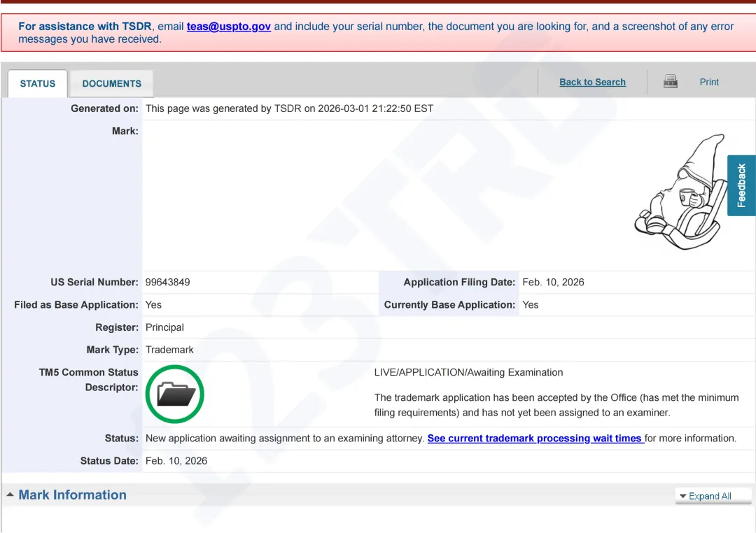Click the Print link
The image size is (756, 533).
708,82
